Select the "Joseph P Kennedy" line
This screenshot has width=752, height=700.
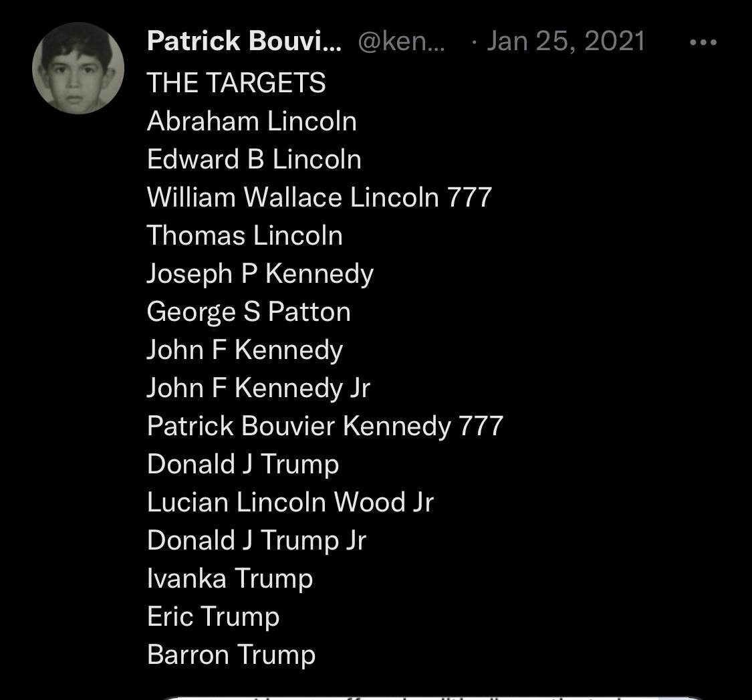pos(260,273)
